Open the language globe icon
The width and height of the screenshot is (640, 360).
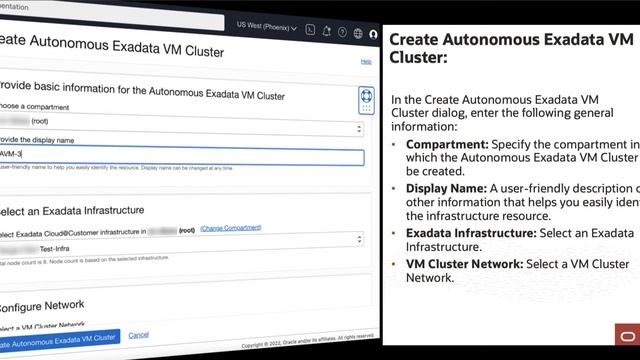tap(358, 33)
